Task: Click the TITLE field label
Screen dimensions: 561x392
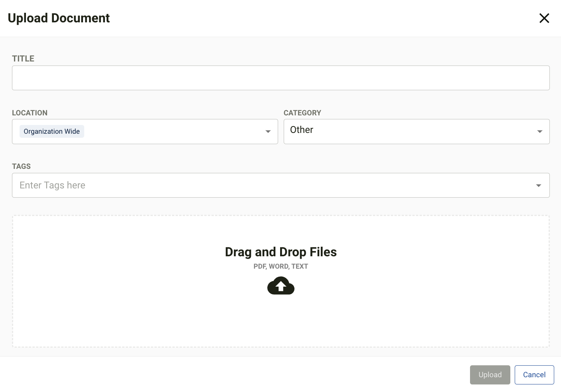Action: pyautogui.click(x=23, y=59)
